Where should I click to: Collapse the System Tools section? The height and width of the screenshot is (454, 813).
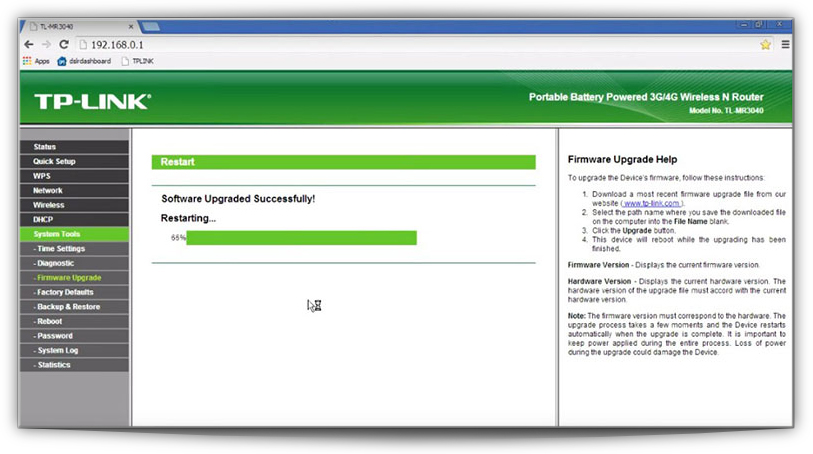click(x=56, y=234)
